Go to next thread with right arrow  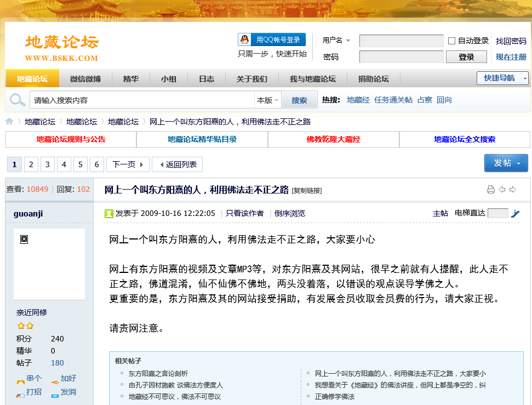point(513,190)
